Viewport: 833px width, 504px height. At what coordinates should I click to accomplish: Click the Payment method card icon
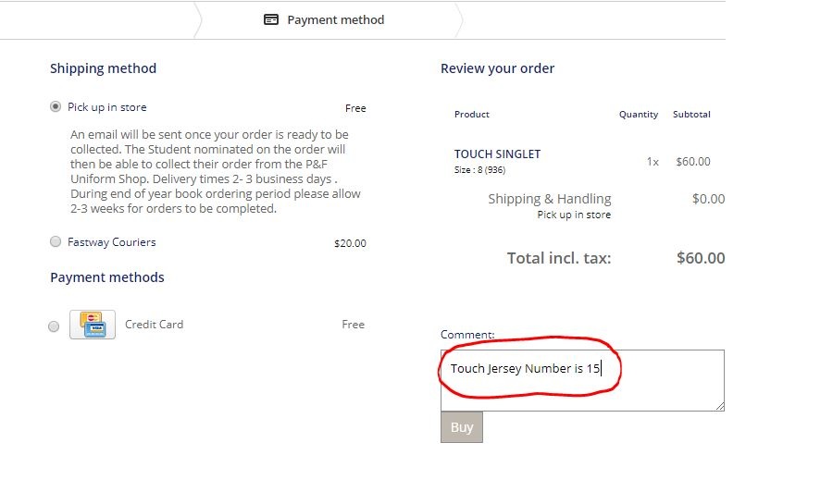pos(271,19)
